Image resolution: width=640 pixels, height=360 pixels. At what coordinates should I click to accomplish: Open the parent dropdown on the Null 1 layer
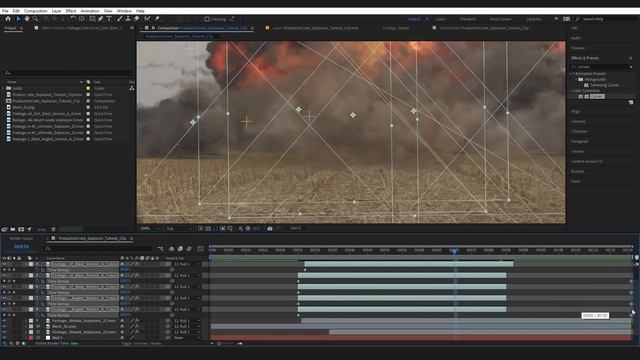pos(187,338)
